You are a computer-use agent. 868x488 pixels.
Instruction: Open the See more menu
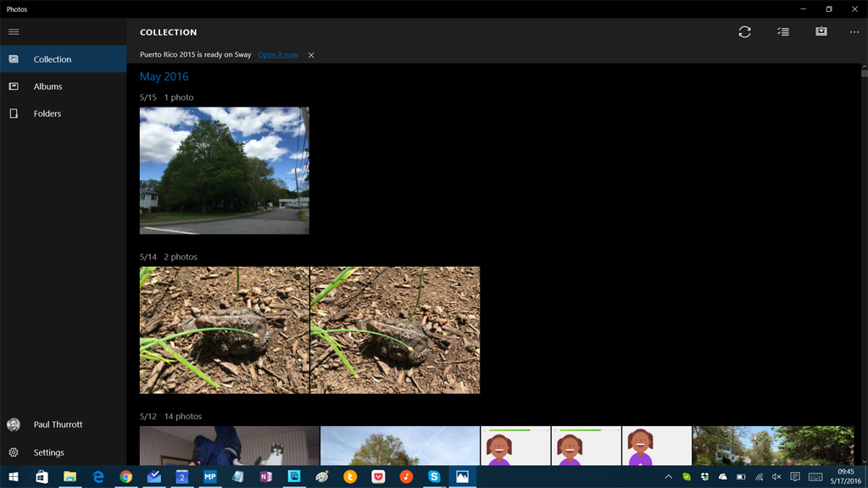(854, 31)
